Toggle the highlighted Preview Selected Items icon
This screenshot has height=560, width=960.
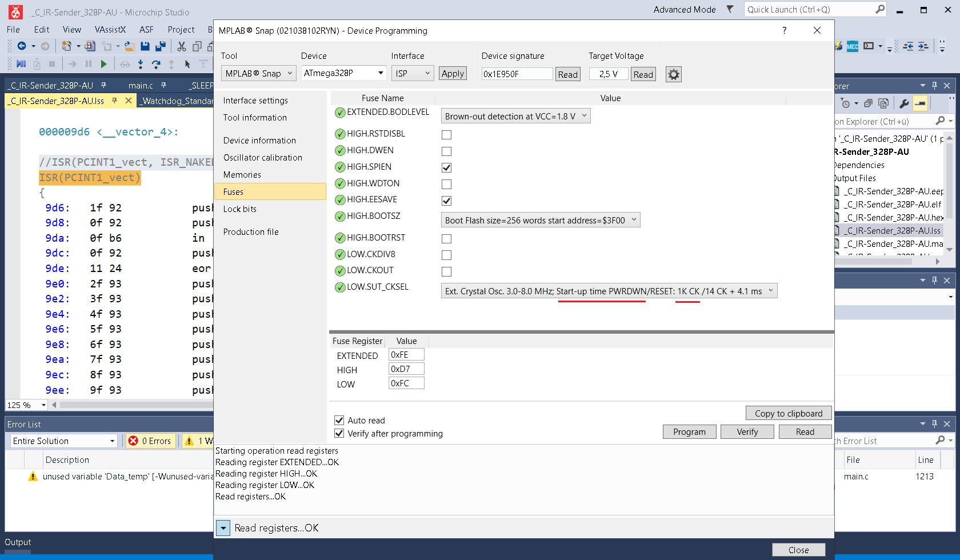920,103
